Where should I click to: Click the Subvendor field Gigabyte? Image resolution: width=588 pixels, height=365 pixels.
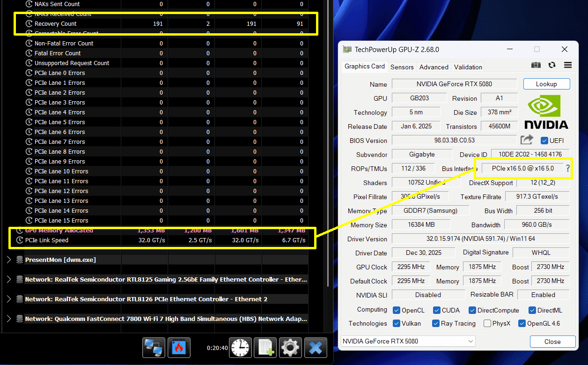(422, 154)
